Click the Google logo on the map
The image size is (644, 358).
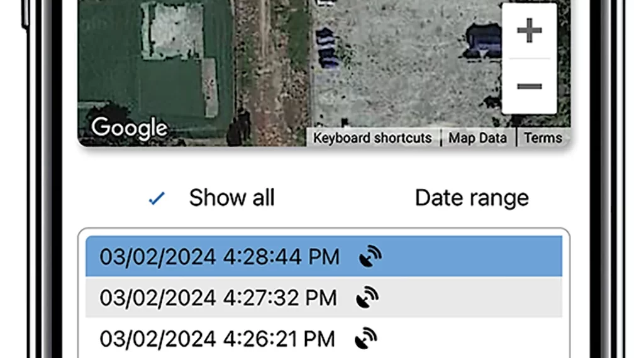click(129, 128)
